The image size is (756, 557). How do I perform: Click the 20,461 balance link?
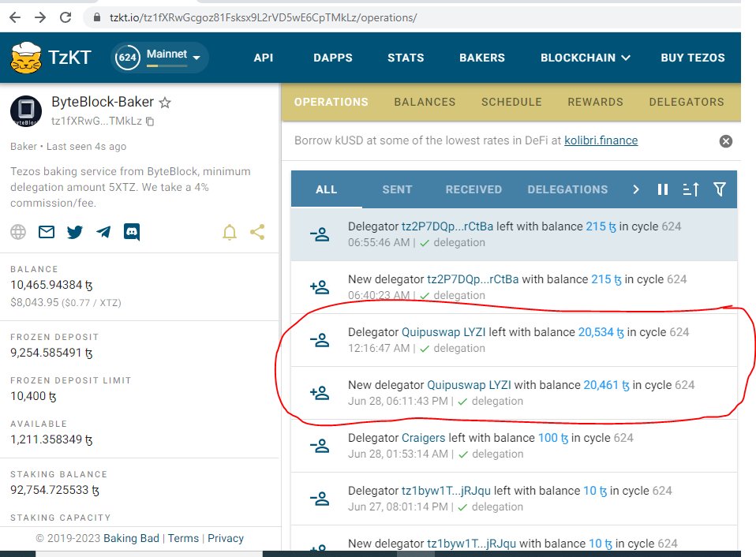606,386
